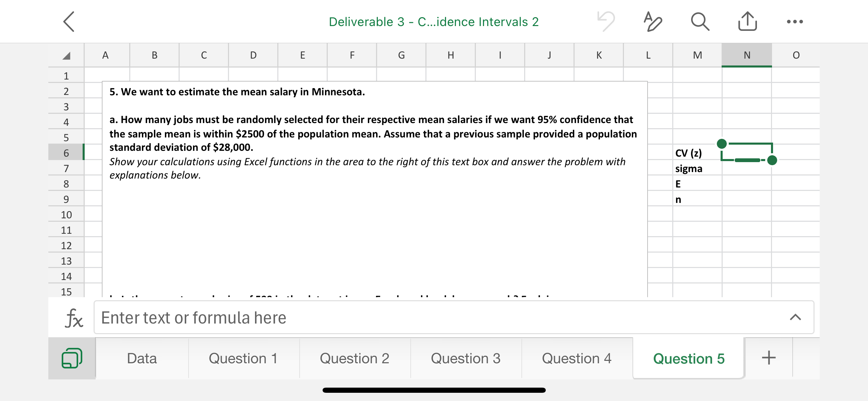Switch to the Question 2 sheet tab
868x401 pixels.
(354, 358)
